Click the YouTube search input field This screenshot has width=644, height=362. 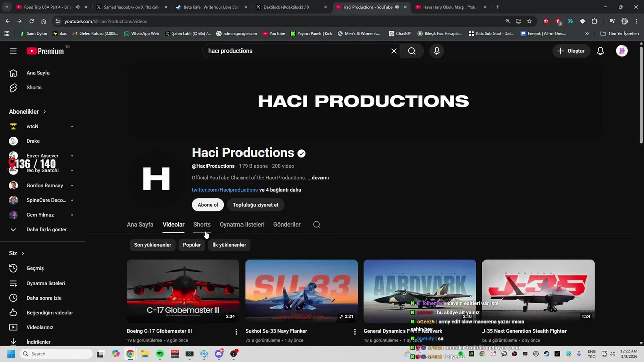click(297, 51)
